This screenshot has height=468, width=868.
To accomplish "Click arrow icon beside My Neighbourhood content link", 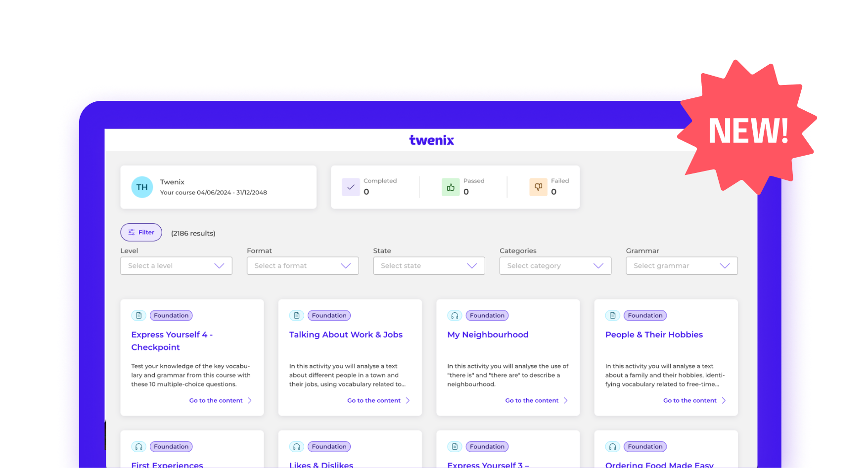I will 566,401.
